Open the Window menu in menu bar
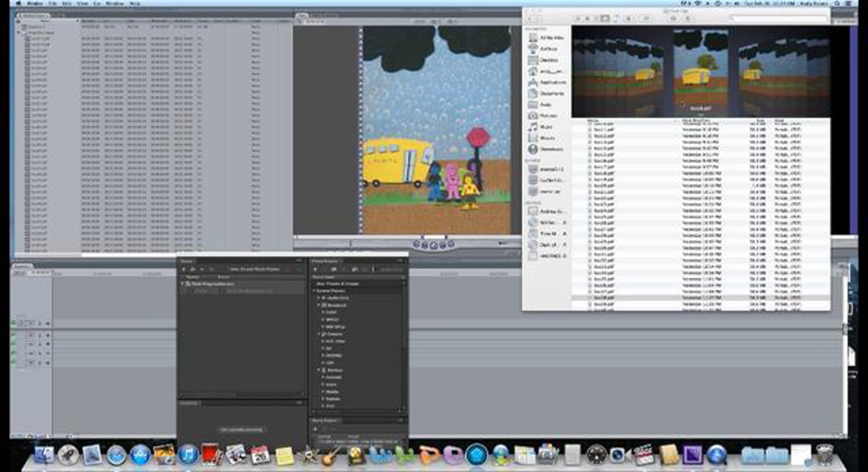868x472 pixels. [x=114, y=4]
